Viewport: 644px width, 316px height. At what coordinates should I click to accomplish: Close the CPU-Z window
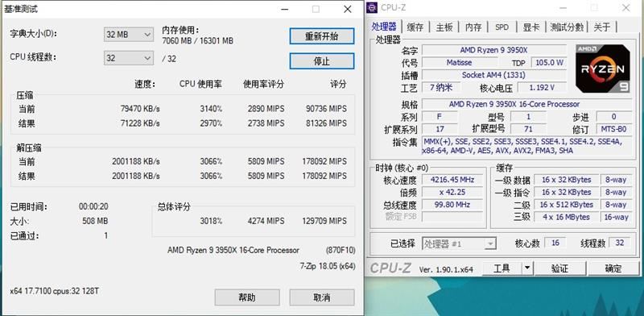coord(626,8)
